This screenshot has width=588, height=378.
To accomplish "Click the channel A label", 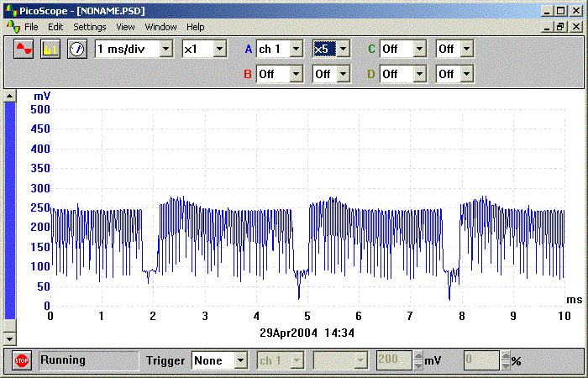I will click(x=249, y=49).
